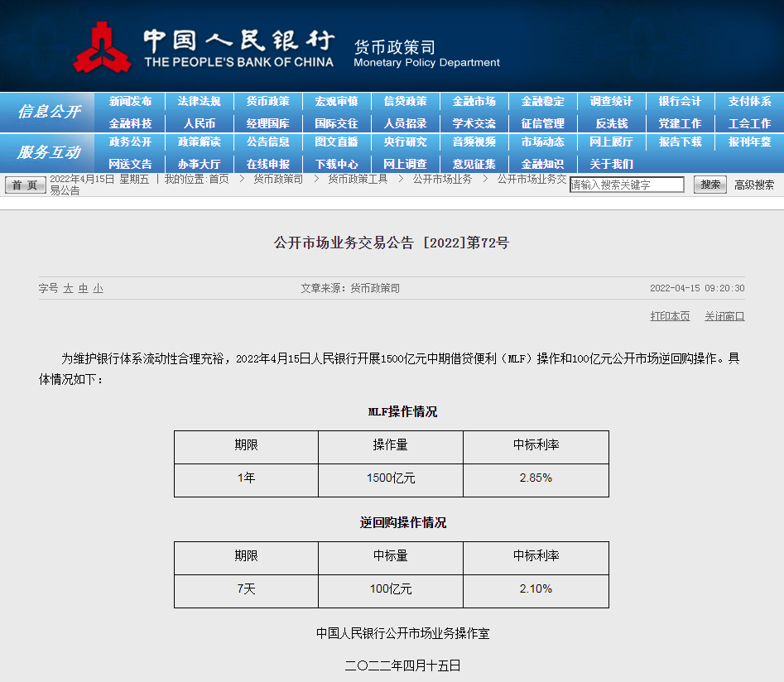Click the 信息公开 section header

click(x=49, y=112)
